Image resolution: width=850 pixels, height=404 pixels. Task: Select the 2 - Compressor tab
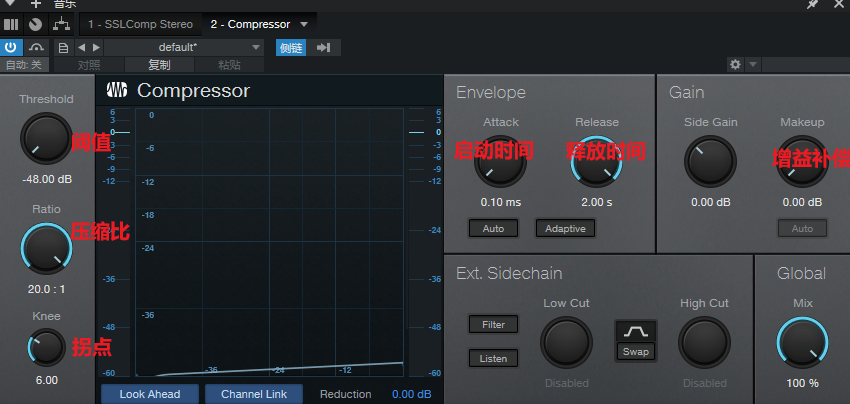pos(250,24)
